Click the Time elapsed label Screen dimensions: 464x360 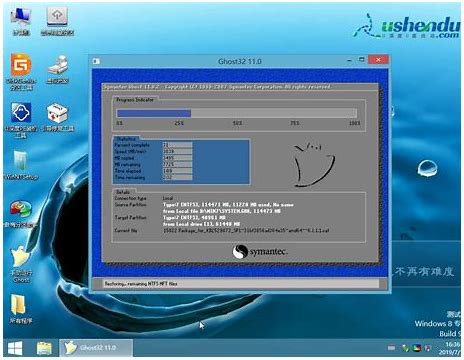[128, 171]
